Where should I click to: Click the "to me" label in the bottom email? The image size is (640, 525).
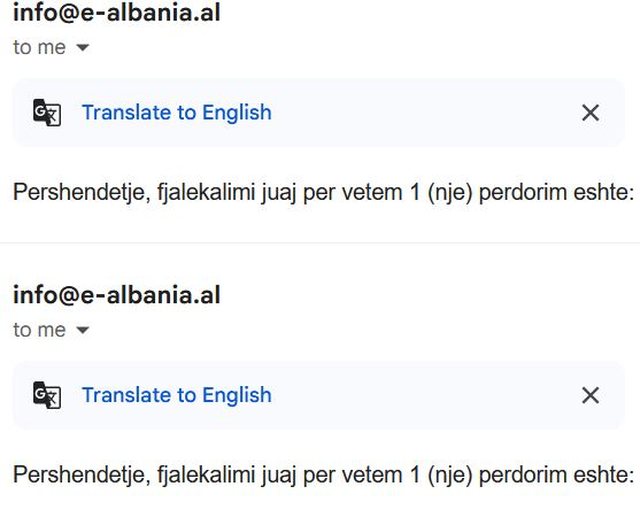click(39, 330)
